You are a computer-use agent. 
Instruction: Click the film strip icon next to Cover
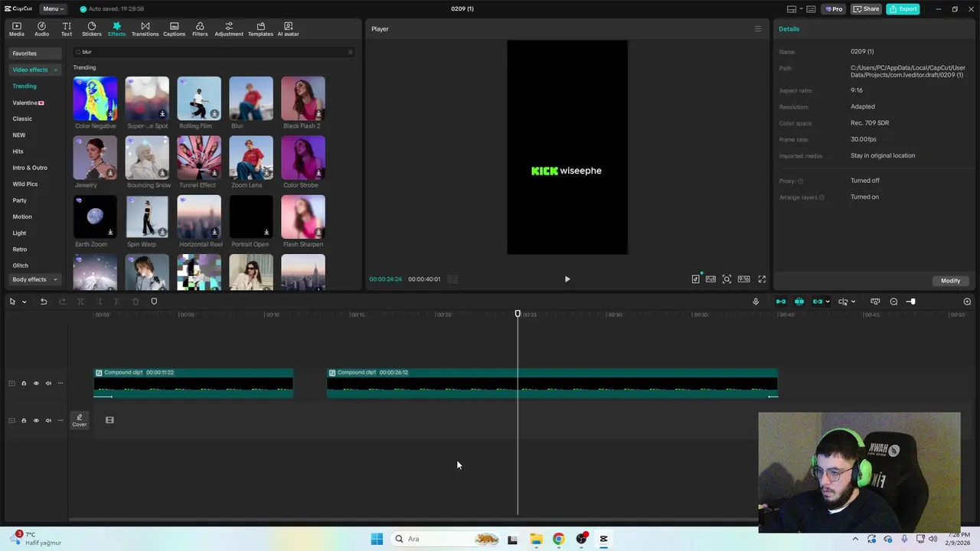(x=109, y=420)
